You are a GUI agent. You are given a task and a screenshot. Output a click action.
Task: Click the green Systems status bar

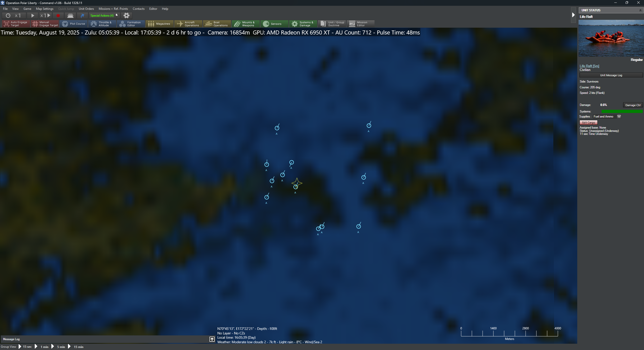pyautogui.click(x=622, y=111)
